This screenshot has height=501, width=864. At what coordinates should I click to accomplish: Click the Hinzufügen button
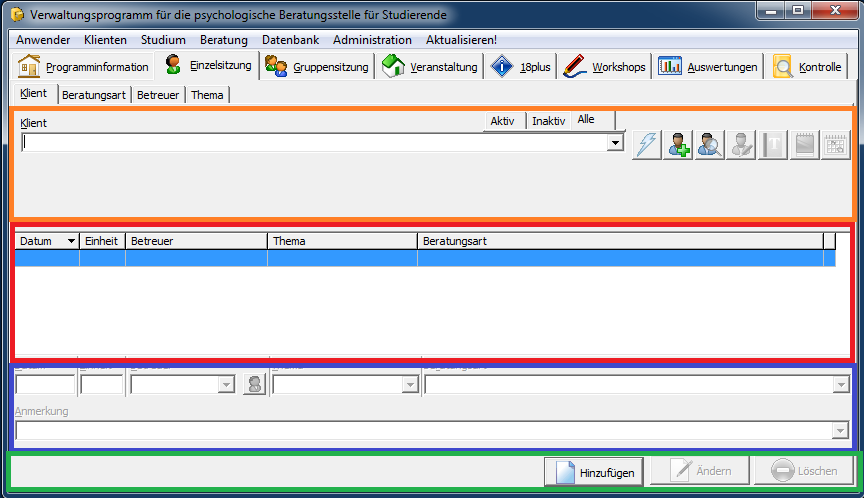coord(595,472)
